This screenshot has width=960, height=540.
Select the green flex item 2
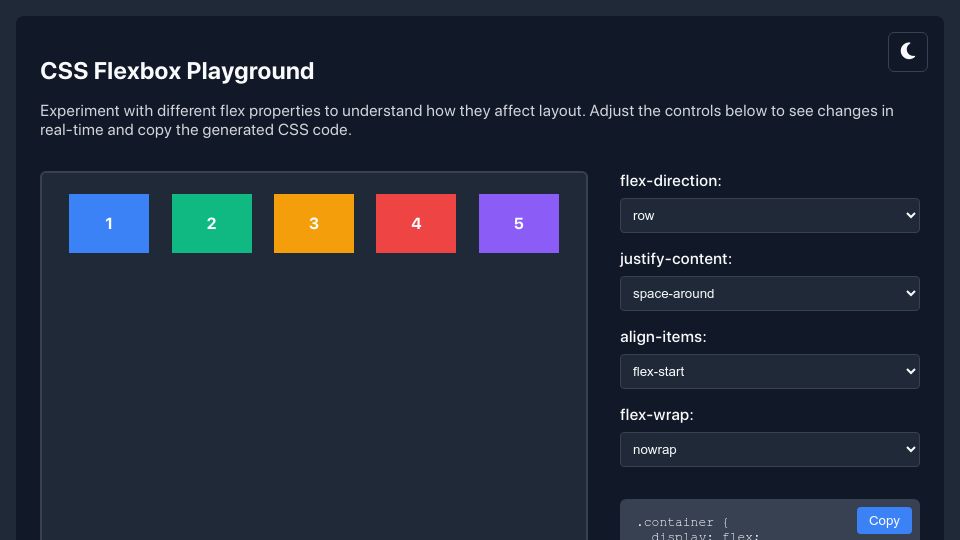212,223
